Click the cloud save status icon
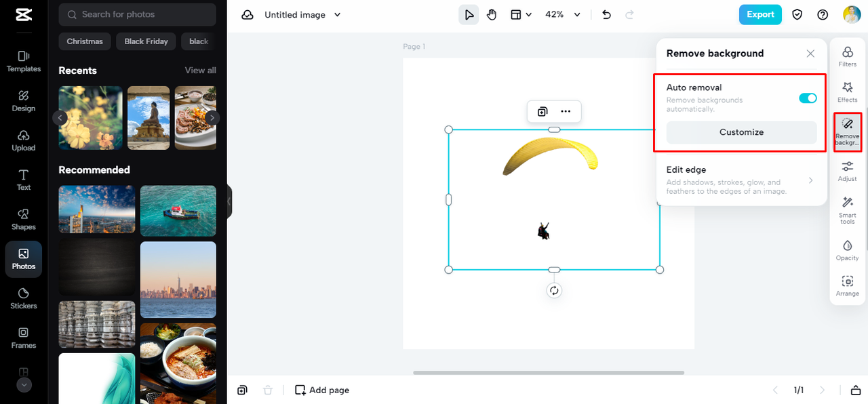Screen dimensions: 868x404 [x=248, y=15]
